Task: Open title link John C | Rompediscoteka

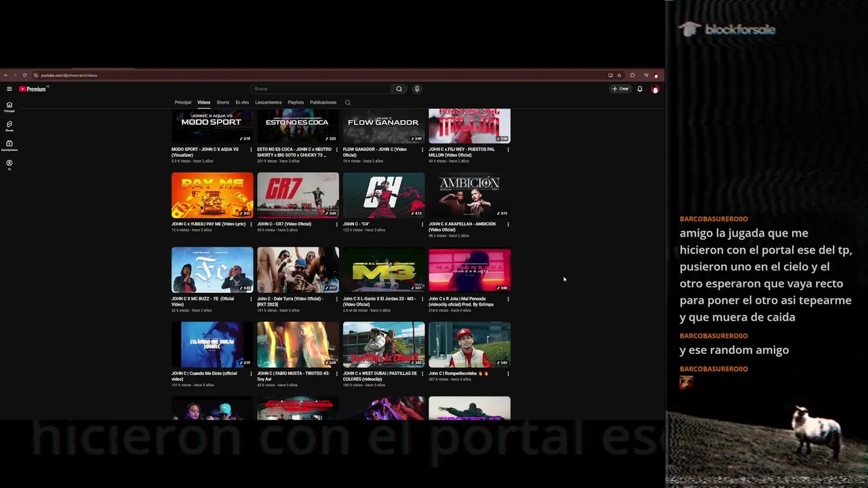Action: coord(458,373)
